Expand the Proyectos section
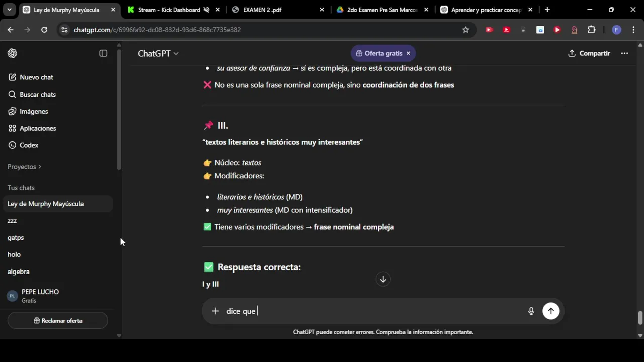 [x=24, y=167]
